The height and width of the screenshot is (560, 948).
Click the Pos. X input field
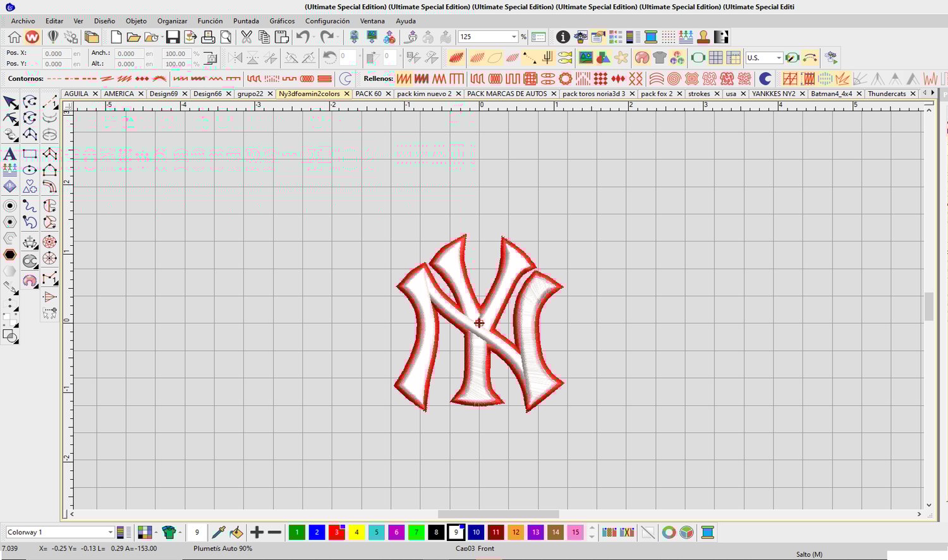pyautogui.click(x=56, y=54)
